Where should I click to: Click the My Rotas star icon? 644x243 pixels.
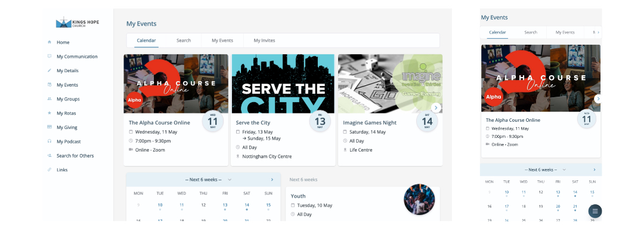point(49,113)
